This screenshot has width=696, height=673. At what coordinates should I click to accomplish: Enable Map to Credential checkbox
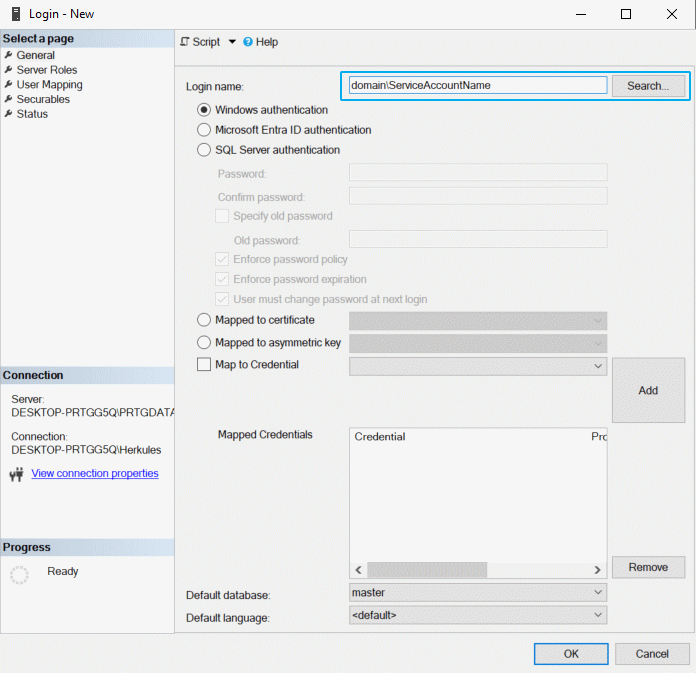click(x=204, y=364)
